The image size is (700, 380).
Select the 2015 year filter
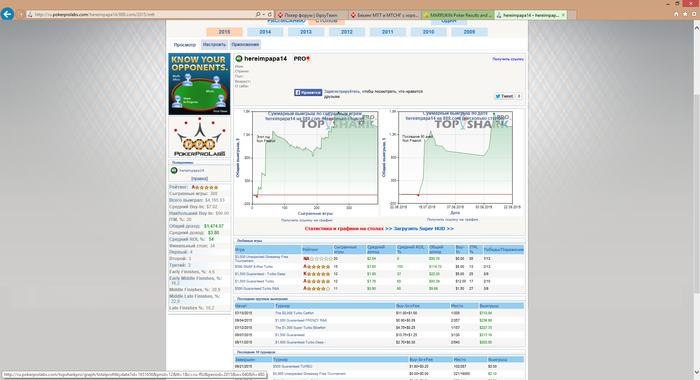coord(224,32)
